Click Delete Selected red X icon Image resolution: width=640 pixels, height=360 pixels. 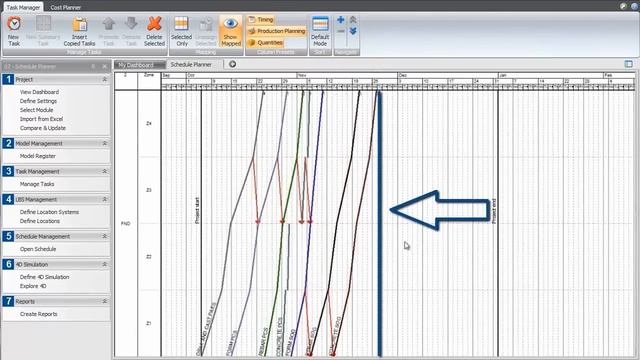click(154, 24)
